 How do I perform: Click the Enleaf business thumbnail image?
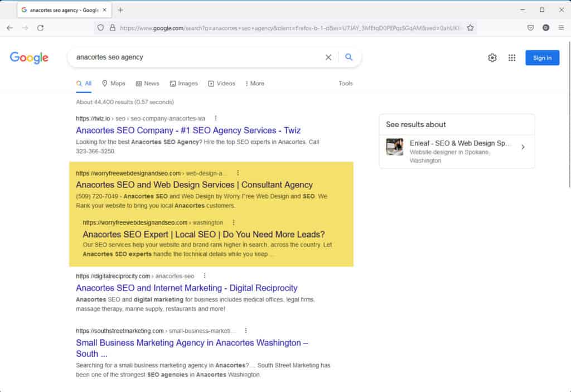click(395, 147)
